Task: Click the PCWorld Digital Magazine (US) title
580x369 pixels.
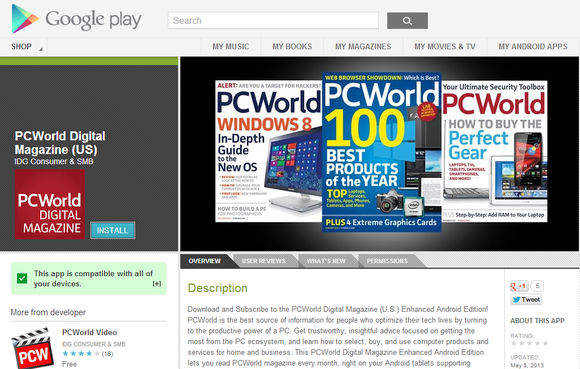Action: click(x=60, y=143)
